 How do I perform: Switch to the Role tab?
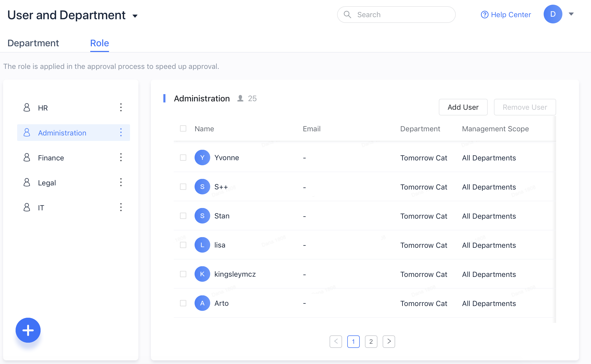point(99,43)
